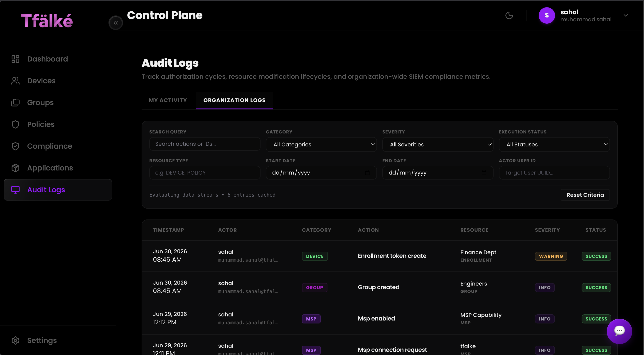Click Reset Criteria button
The width and height of the screenshot is (644, 355).
click(585, 195)
